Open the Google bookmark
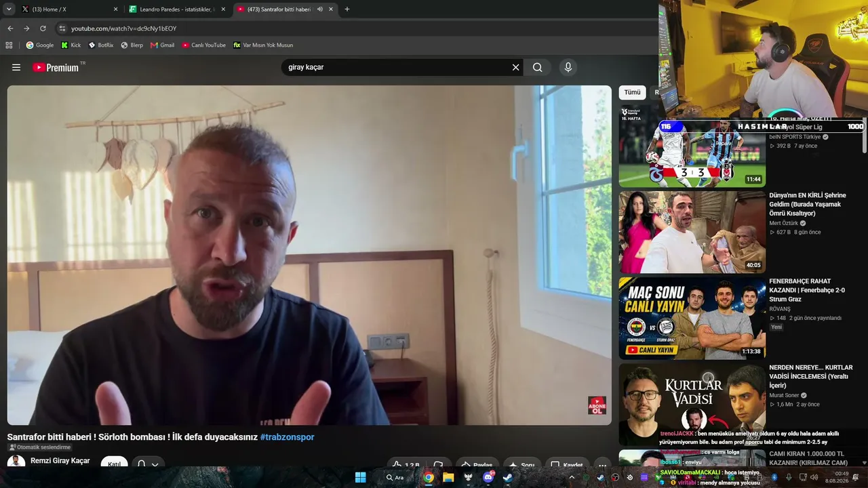868x488 pixels. [40, 45]
